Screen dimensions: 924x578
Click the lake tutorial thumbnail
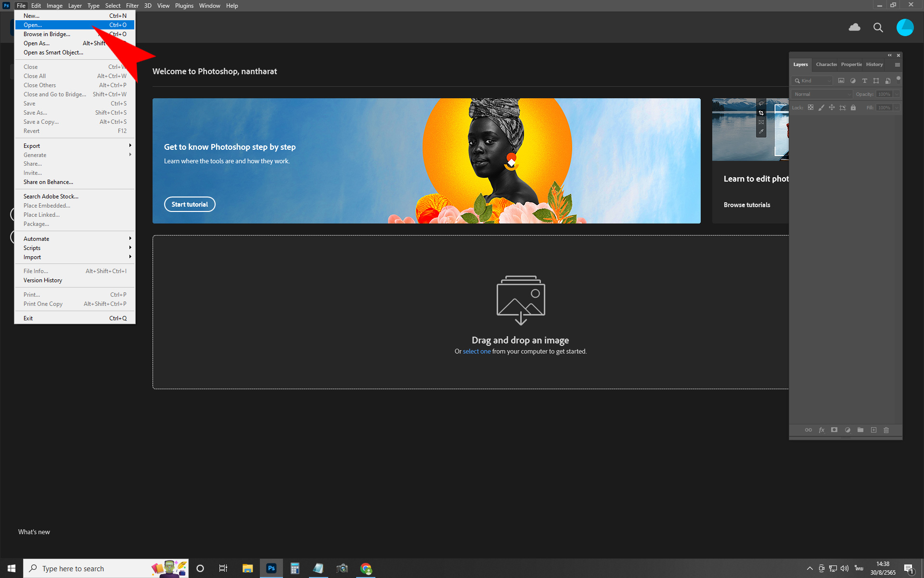pyautogui.click(x=750, y=130)
